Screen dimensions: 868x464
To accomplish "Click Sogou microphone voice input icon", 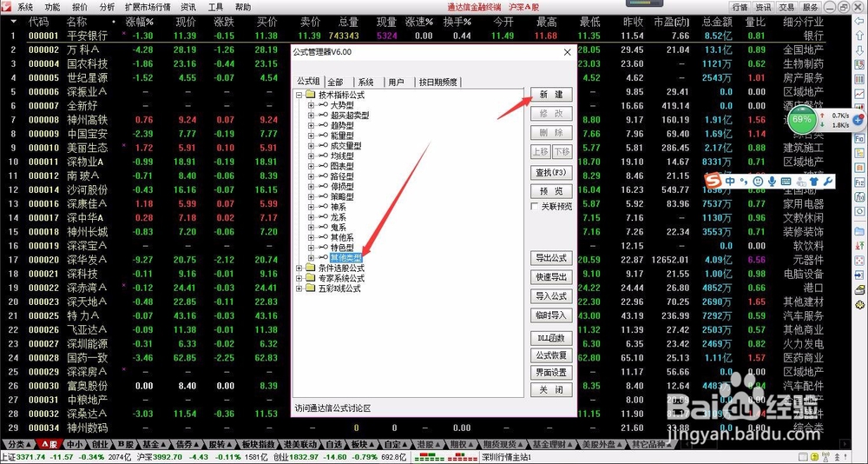I will pos(772,182).
